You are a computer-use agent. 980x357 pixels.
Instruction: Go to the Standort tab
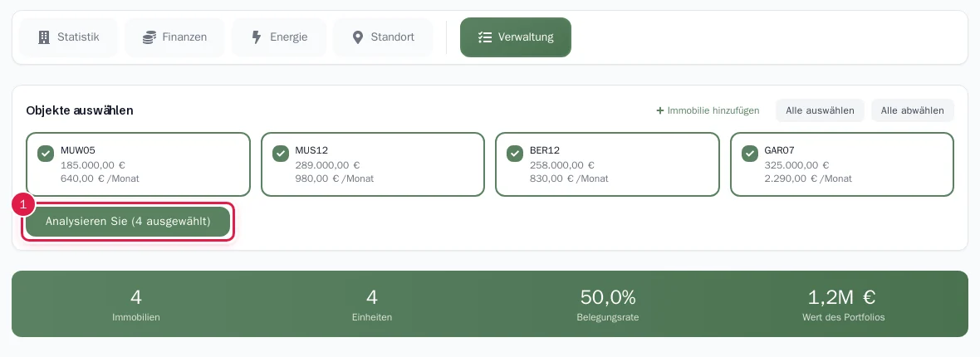[383, 37]
